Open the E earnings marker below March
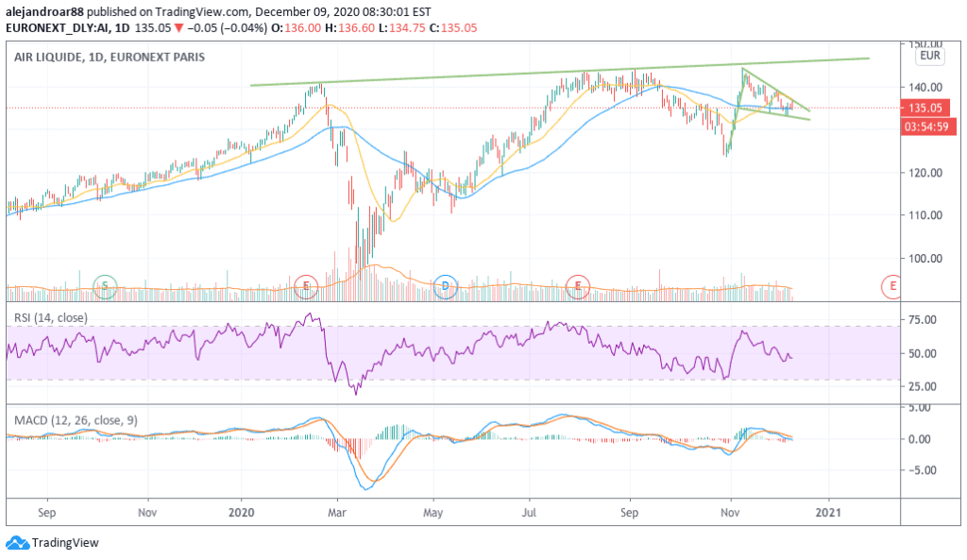The image size is (967, 560). click(307, 286)
